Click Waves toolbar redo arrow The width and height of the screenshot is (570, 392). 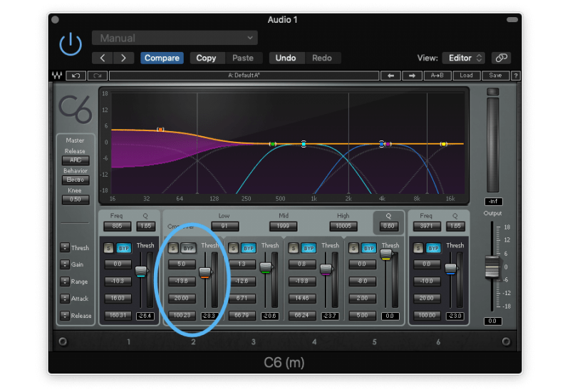98,76
